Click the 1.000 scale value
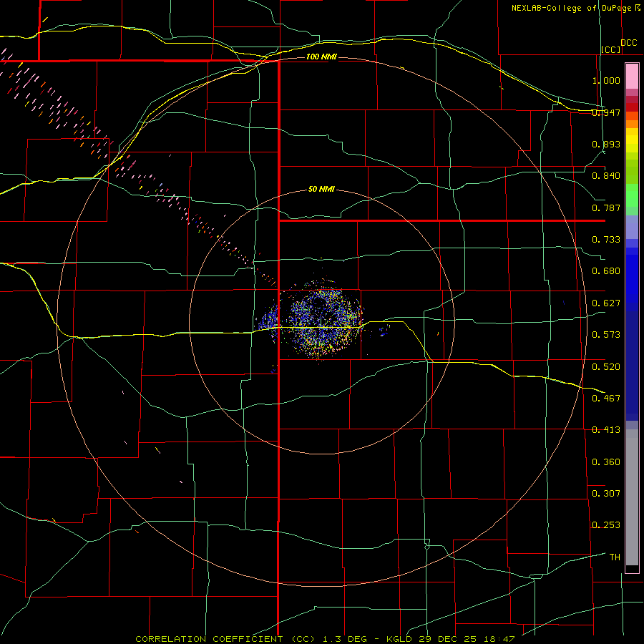 coord(606,80)
